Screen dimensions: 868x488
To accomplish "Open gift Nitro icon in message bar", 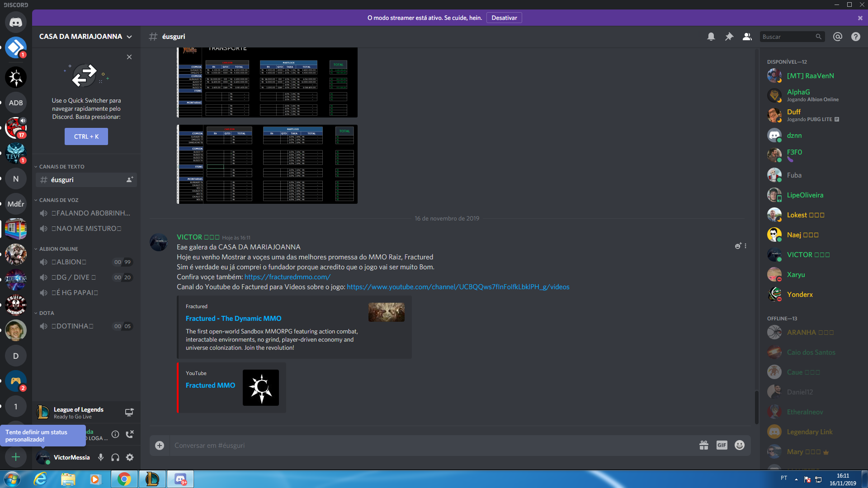I will coord(704,445).
